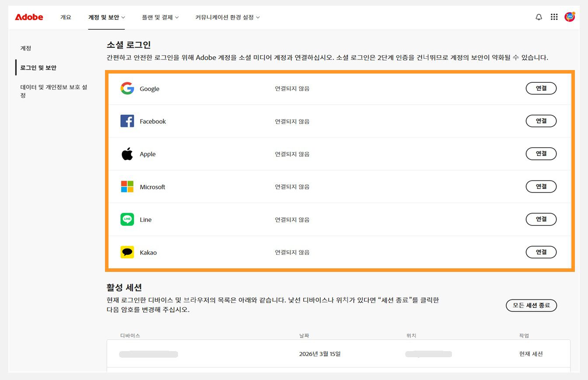This screenshot has height=380, width=588.
Task: Open the 플랜 및 결제 dropdown
Action: [160, 17]
